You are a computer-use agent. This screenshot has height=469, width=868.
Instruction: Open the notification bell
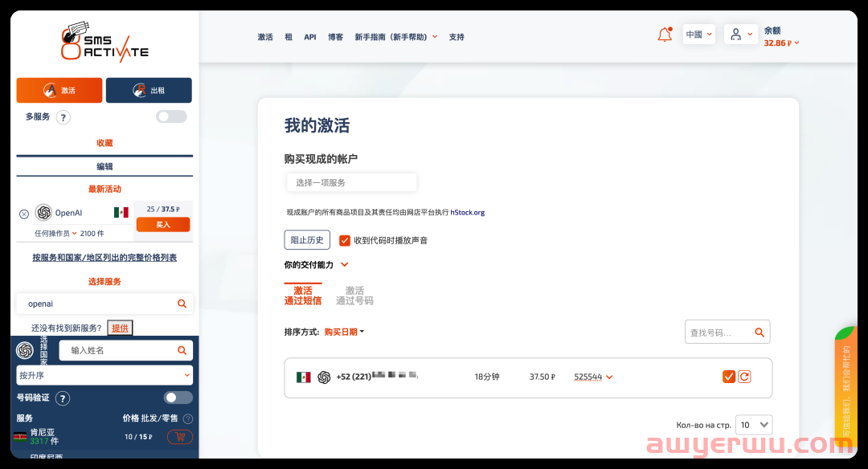665,35
